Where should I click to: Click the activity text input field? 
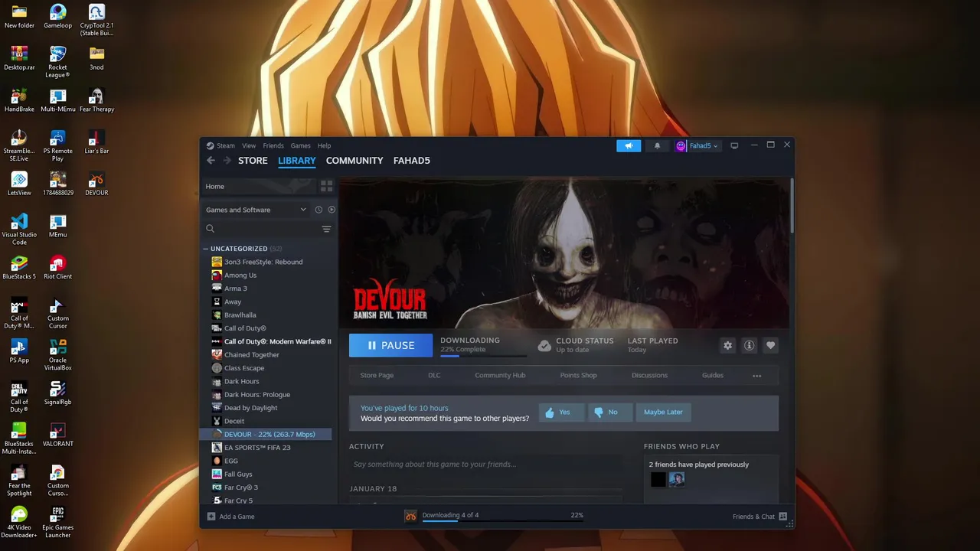click(486, 465)
